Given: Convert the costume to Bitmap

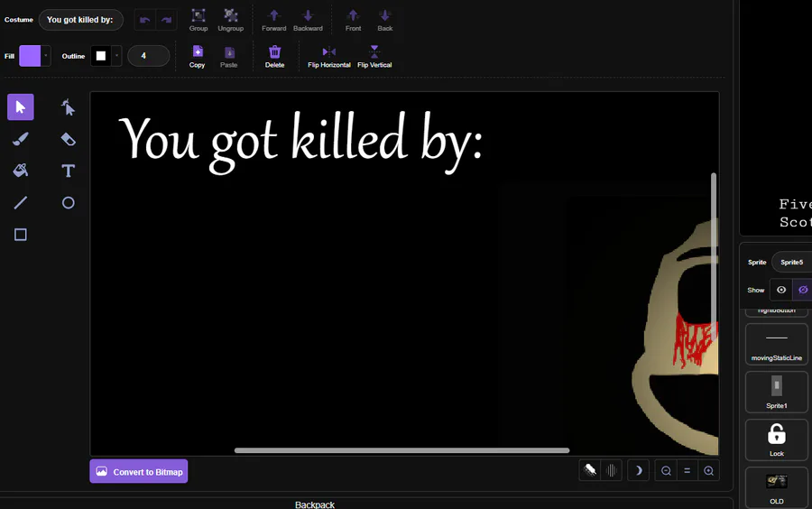Looking at the screenshot, I should click(139, 471).
